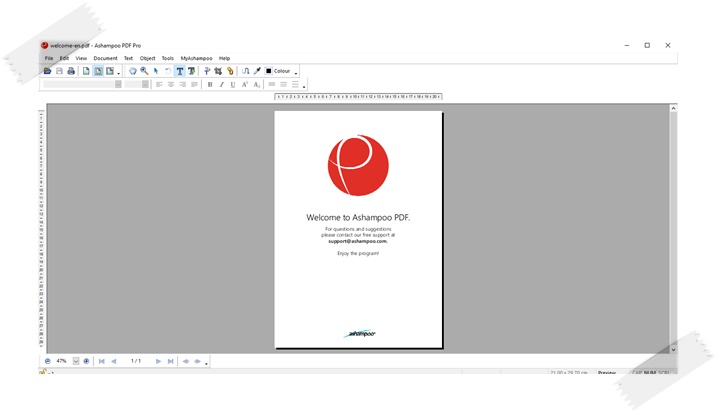This screenshot has height=412, width=717.
Task: Open the Object menu
Action: click(x=147, y=58)
